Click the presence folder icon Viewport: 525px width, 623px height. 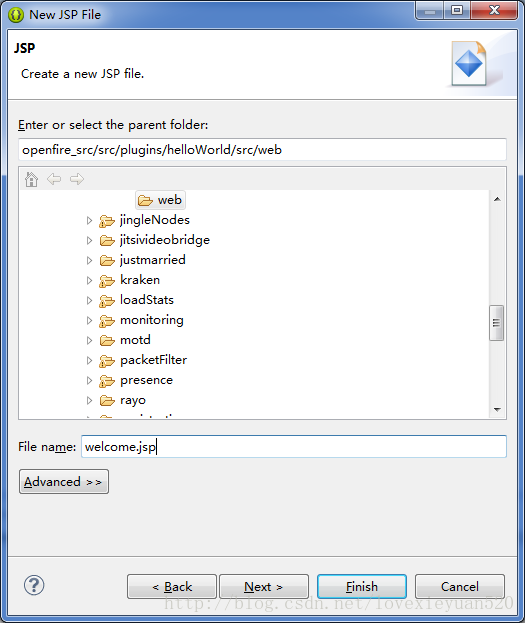[107, 381]
